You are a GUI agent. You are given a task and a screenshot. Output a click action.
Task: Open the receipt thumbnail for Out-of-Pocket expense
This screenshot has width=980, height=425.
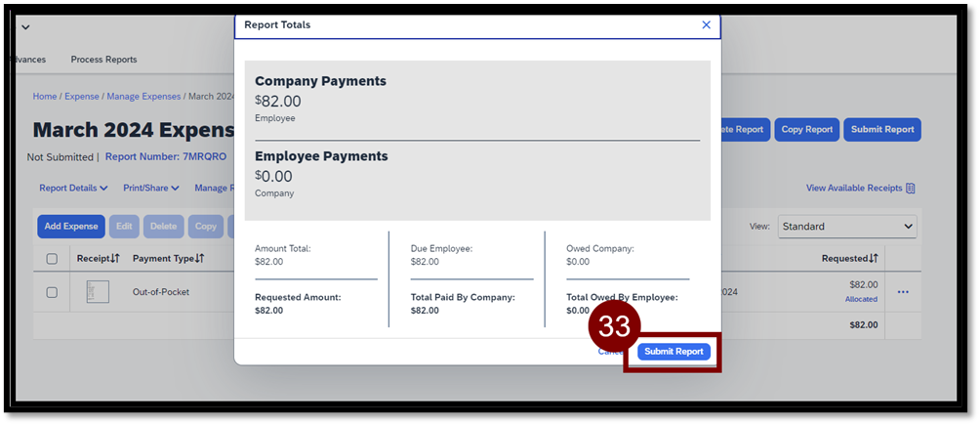click(x=98, y=291)
